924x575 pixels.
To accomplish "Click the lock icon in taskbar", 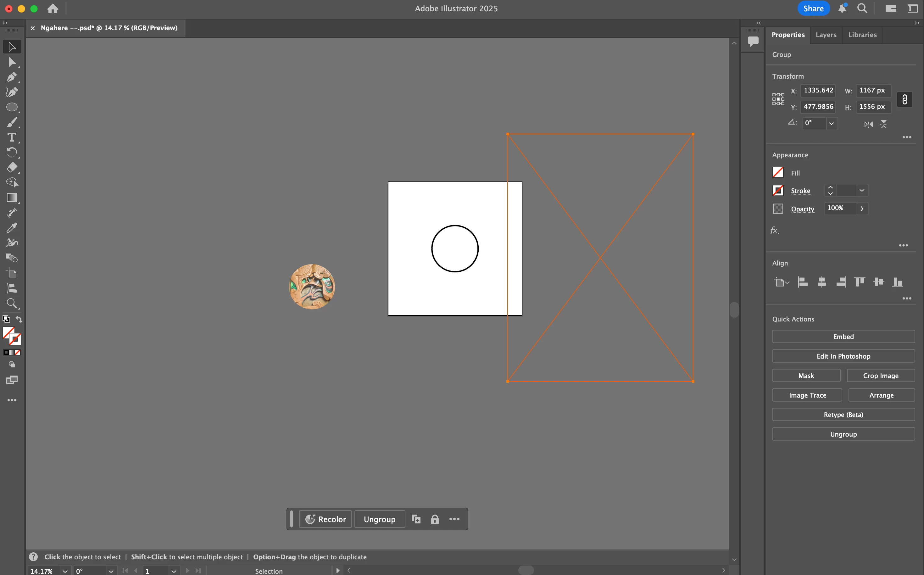I will (x=435, y=519).
